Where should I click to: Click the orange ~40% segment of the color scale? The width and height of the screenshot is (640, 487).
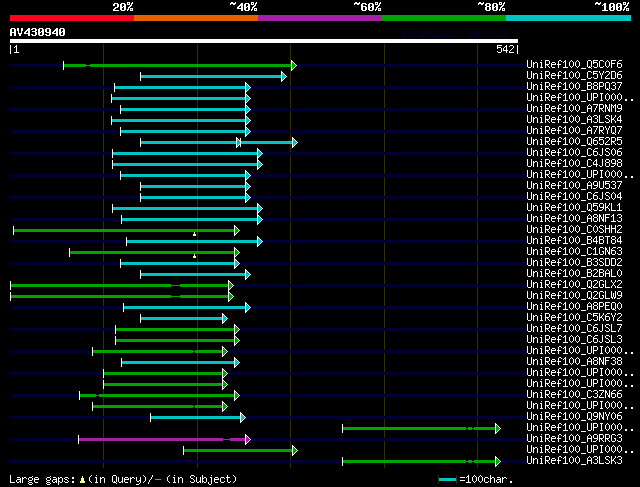coord(196,18)
